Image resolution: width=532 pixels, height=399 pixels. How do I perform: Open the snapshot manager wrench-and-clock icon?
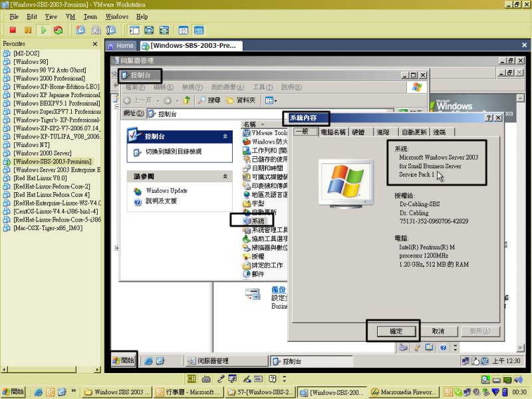pos(111,30)
